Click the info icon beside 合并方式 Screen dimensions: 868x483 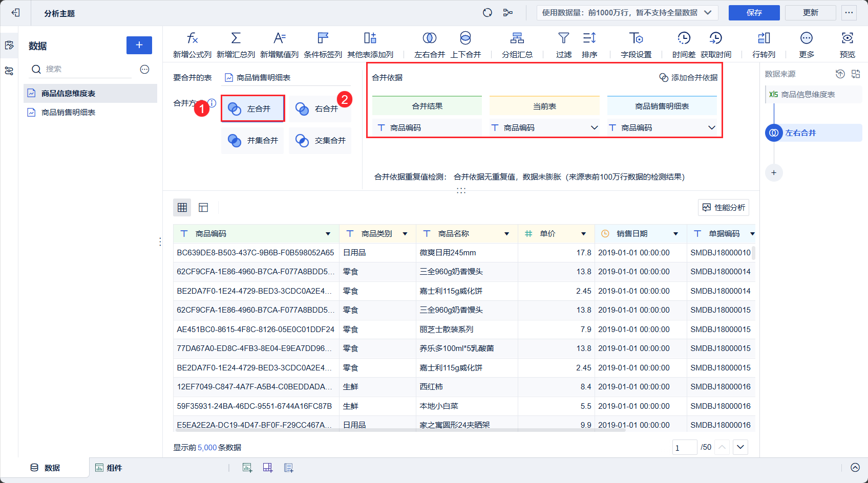212,103
